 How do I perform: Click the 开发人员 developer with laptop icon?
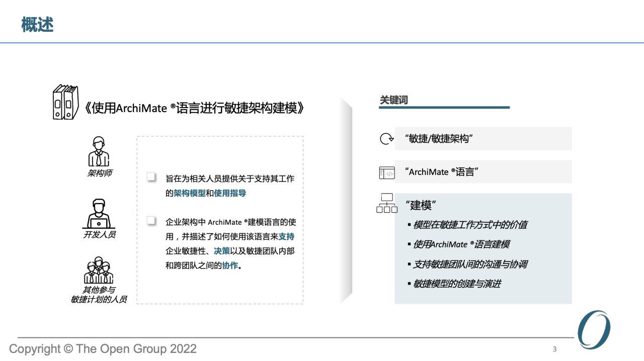click(x=99, y=214)
